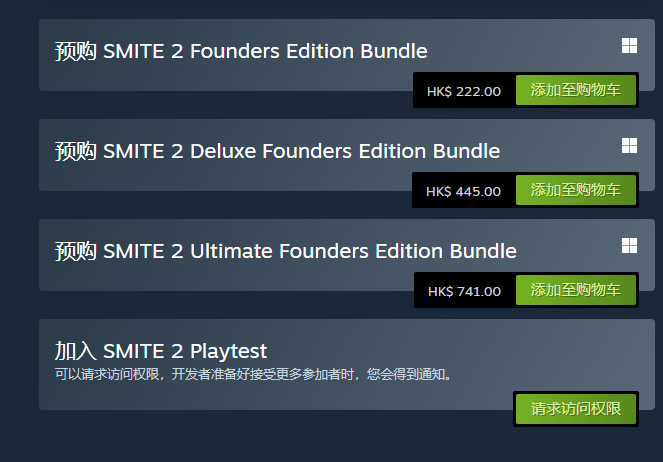The image size is (663, 462).
Task: Click Windows icon on Ultimate Founders Bundle
Action: (629, 246)
